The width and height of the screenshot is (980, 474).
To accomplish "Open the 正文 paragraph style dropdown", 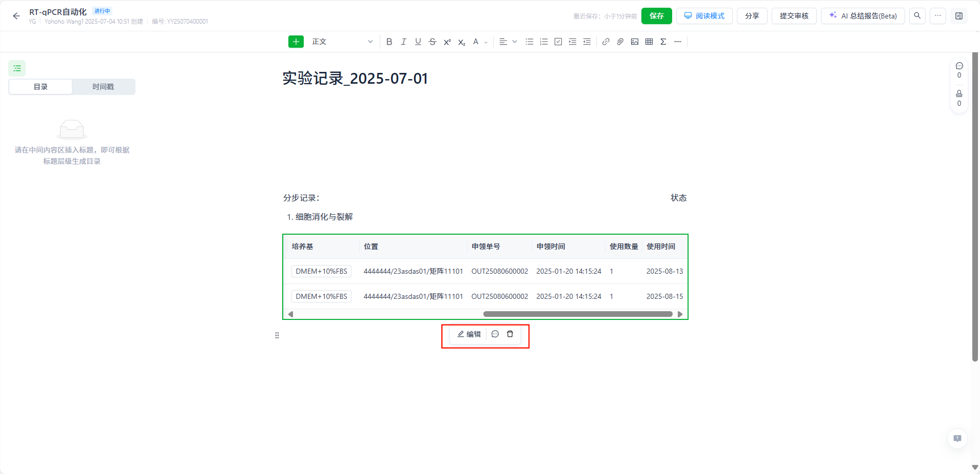I will tap(342, 42).
